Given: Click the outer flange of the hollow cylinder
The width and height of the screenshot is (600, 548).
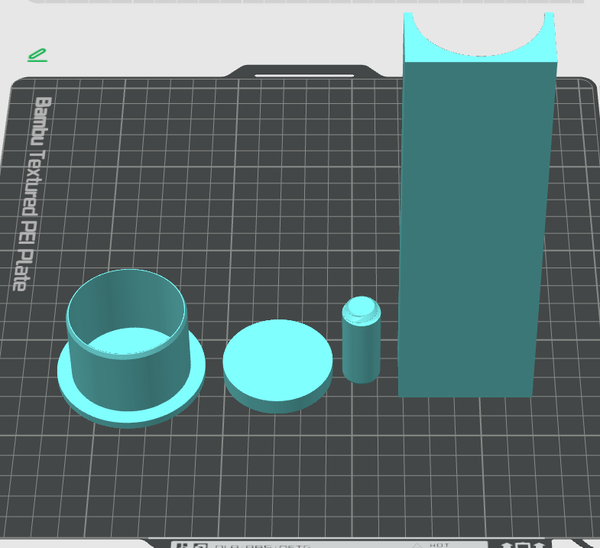Looking at the screenshot, I should [x=131, y=415].
